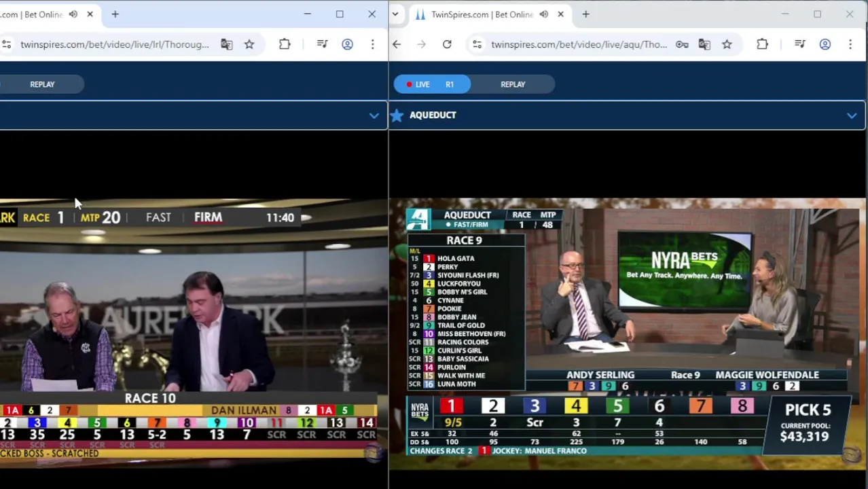868x489 pixels.
Task: Open profile icon in left window
Action: (x=347, y=44)
